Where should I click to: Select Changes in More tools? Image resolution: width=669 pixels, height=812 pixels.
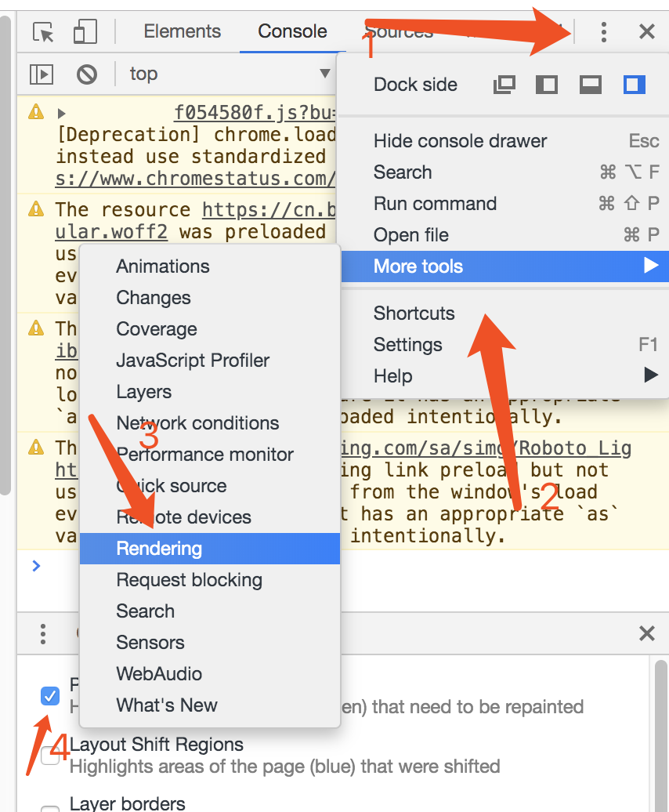pos(210,298)
